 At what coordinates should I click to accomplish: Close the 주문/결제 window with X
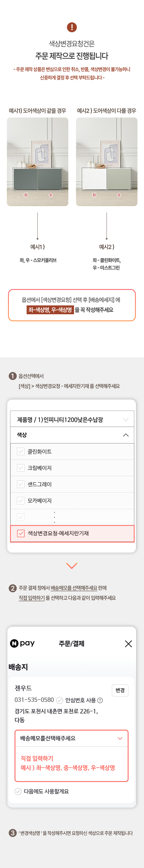128,644
